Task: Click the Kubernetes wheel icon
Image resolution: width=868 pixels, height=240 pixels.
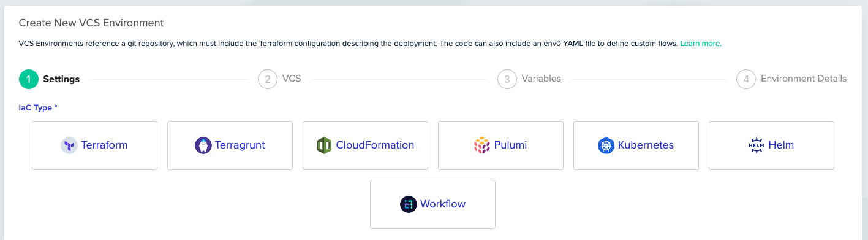Action: 606,145
